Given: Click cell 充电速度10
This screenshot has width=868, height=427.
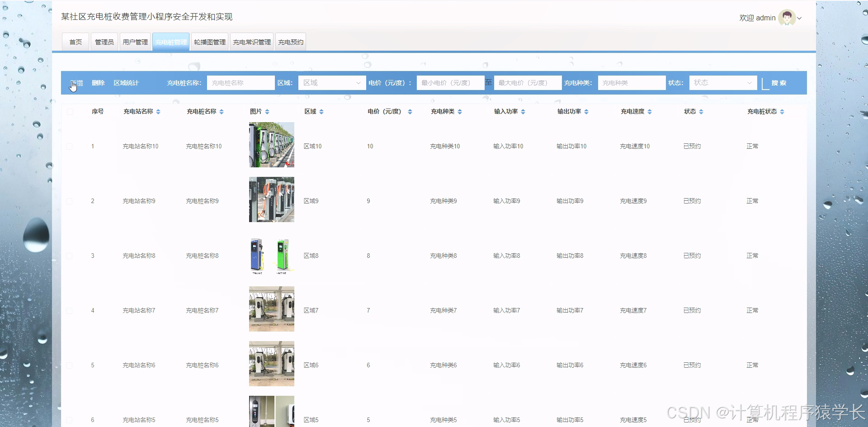Looking at the screenshot, I should pos(635,147).
